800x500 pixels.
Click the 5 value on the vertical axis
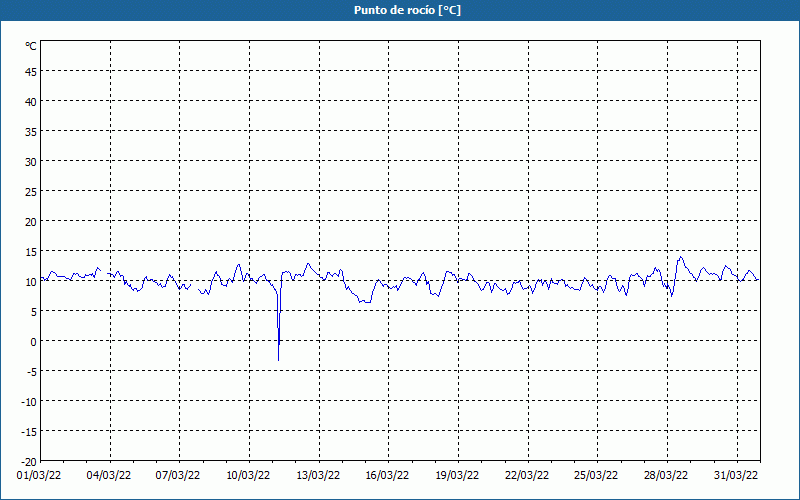[x=34, y=312]
